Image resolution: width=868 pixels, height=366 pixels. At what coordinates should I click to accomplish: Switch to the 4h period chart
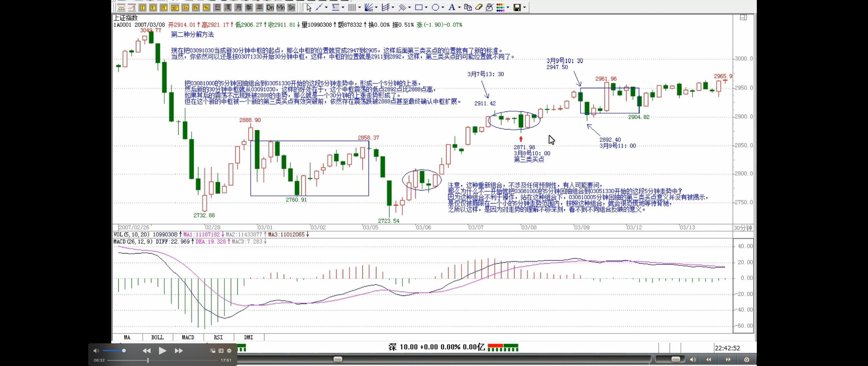pos(206,7)
